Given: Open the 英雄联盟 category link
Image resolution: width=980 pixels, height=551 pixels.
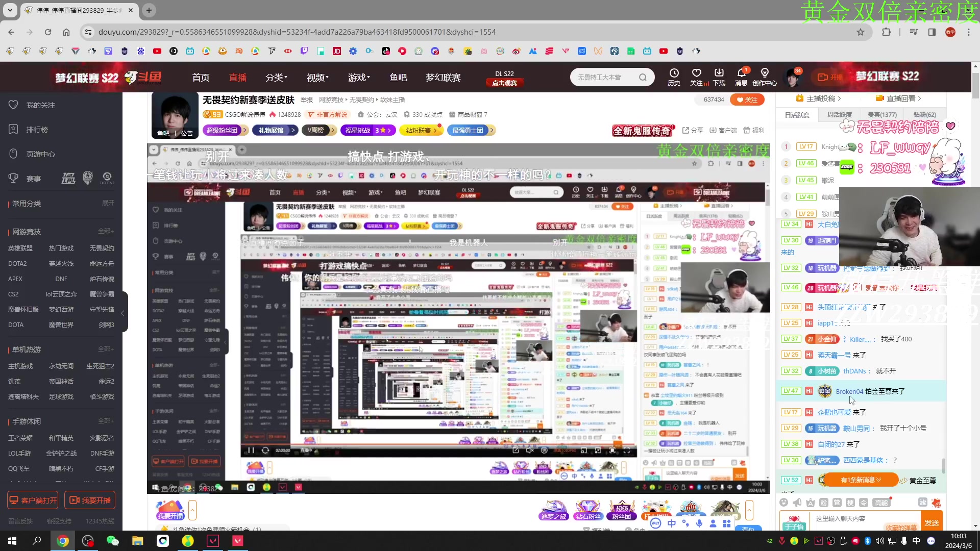Looking at the screenshot, I should click(20, 248).
